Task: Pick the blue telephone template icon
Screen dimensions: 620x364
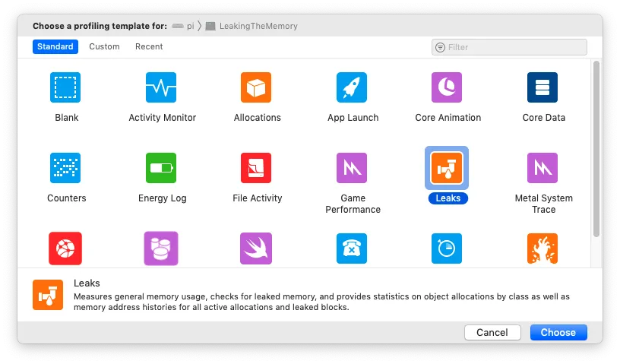Action: (352, 248)
